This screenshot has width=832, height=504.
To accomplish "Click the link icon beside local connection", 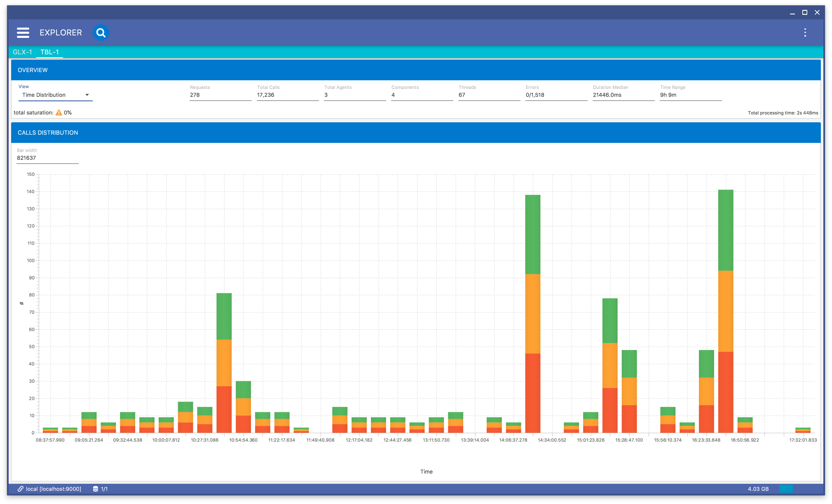I will 20,489.
